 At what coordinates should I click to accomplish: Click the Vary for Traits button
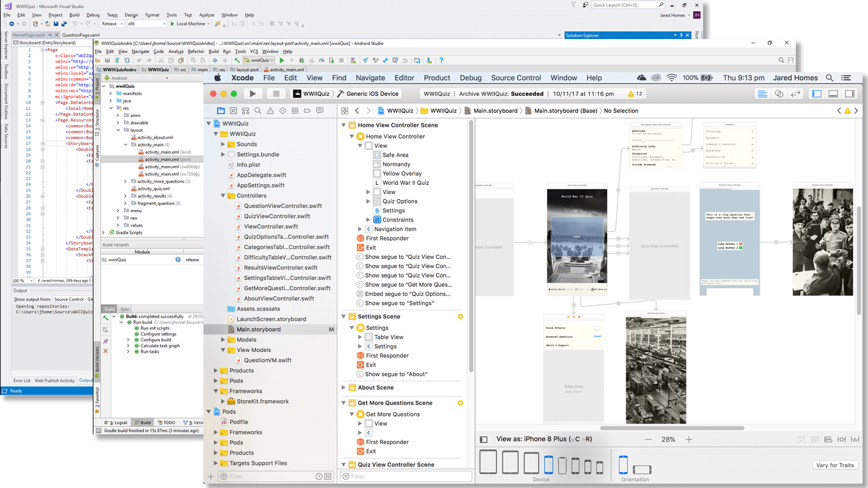(835, 465)
